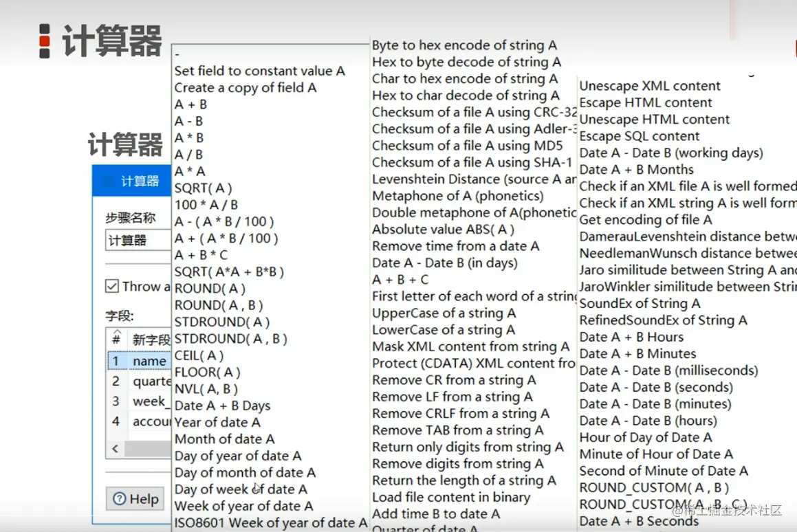797x532 pixels.
Task: Select 'CEIL( A )' option
Action: pyautogui.click(x=199, y=355)
